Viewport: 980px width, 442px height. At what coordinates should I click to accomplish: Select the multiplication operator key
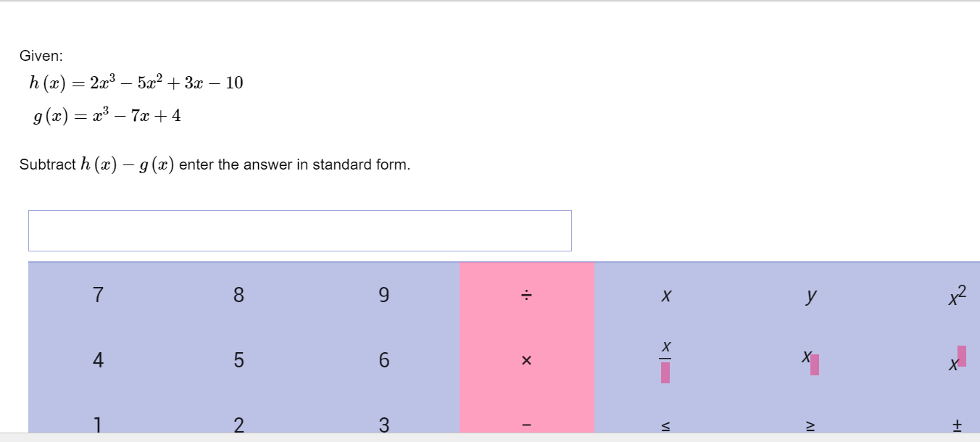tap(526, 360)
